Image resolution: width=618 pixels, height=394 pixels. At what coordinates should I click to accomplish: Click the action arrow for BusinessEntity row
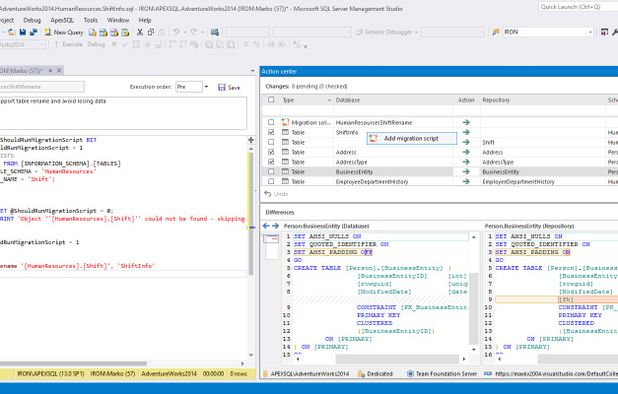click(466, 172)
